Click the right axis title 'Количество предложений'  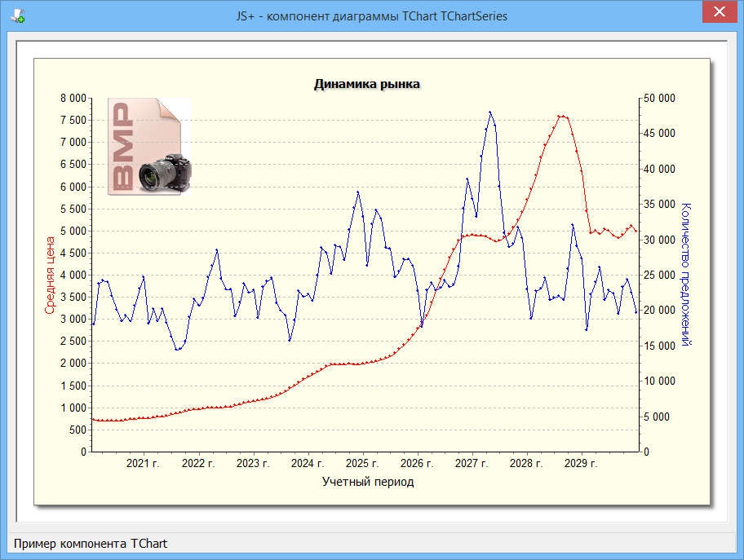pyautogui.click(x=685, y=275)
